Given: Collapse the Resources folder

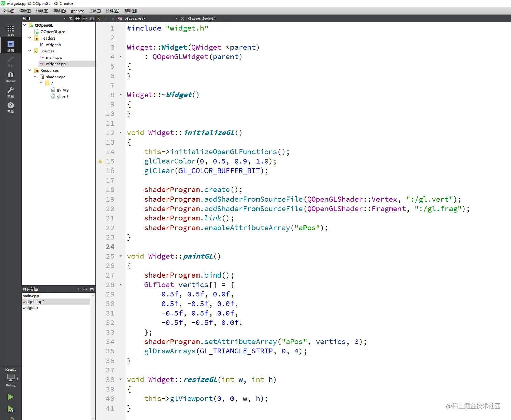Looking at the screenshot, I should click(30, 70).
